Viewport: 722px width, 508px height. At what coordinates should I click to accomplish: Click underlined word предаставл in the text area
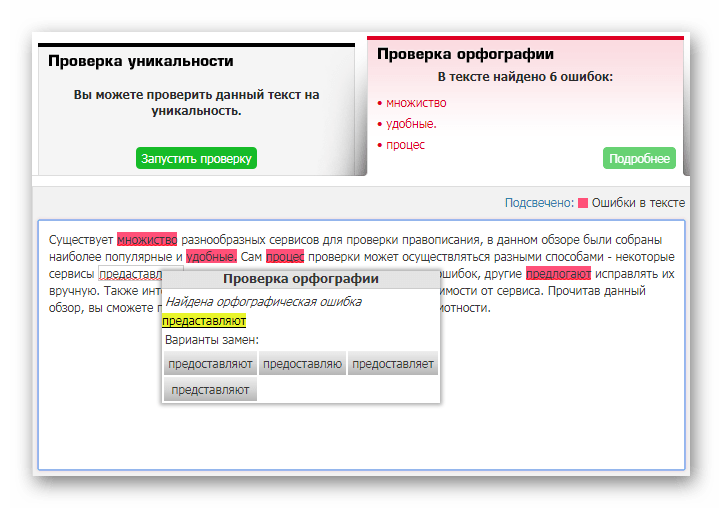click(x=131, y=274)
